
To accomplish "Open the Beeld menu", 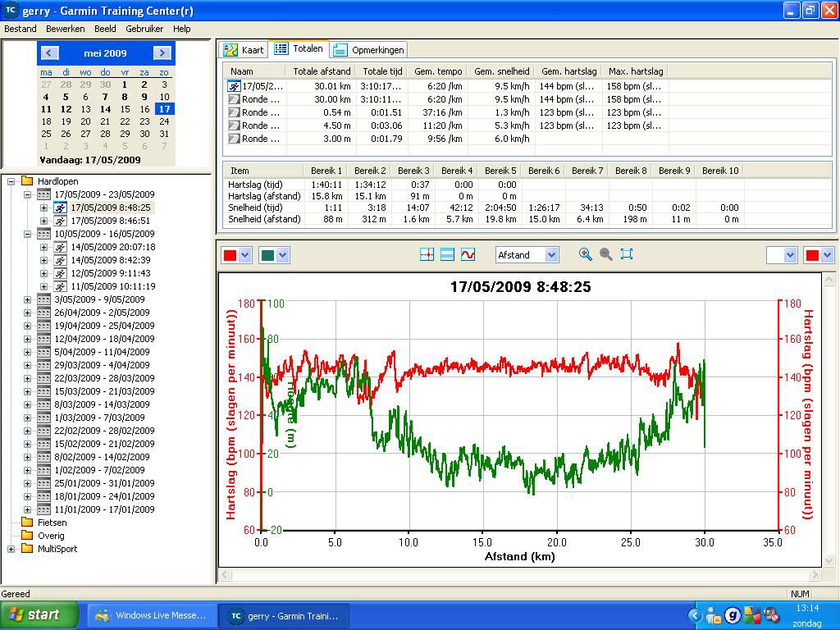I will click(105, 29).
